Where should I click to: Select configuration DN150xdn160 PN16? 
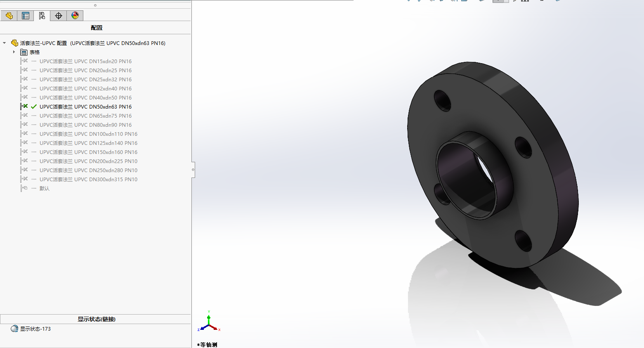(88, 152)
